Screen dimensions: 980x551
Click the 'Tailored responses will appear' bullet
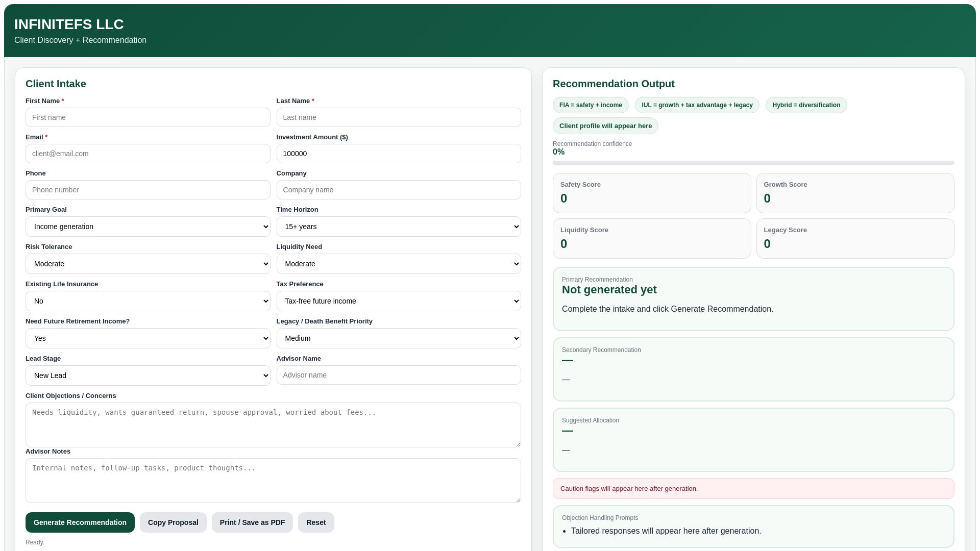click(666, 531)
